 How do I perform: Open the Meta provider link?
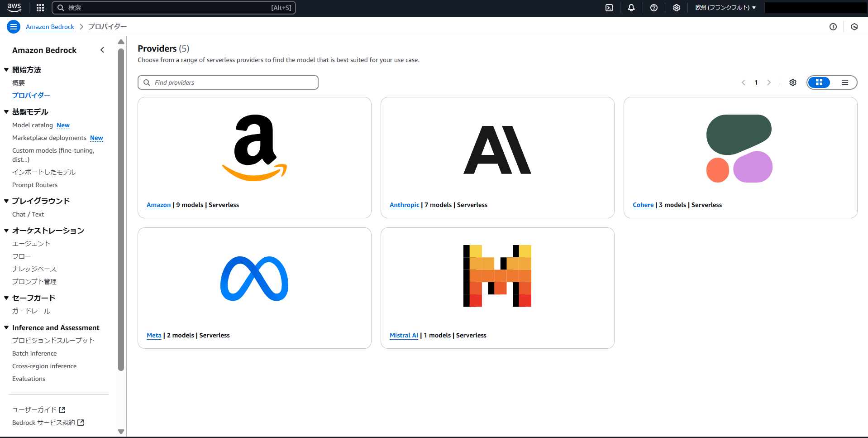(x=154, y=335)
